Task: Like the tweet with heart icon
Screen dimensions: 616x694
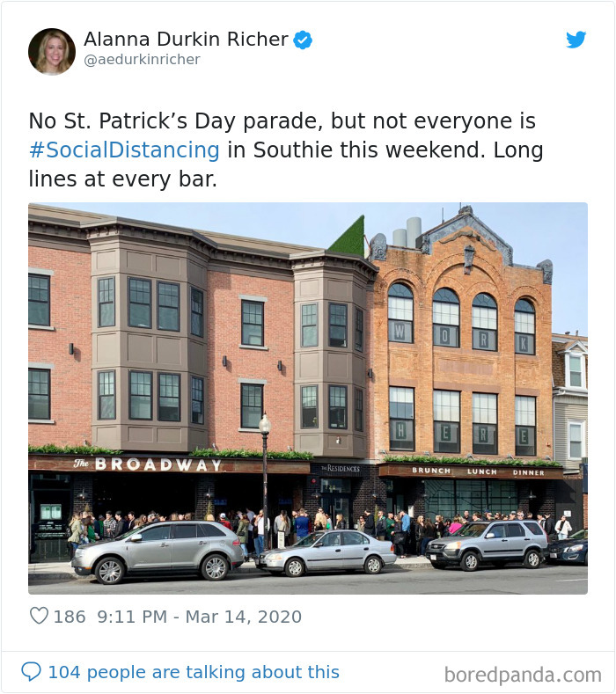Action: tap(39, 616)
